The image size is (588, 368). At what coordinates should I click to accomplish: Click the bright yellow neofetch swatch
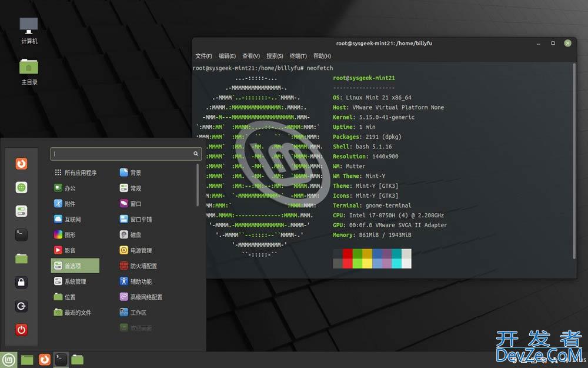click(367, 263)
